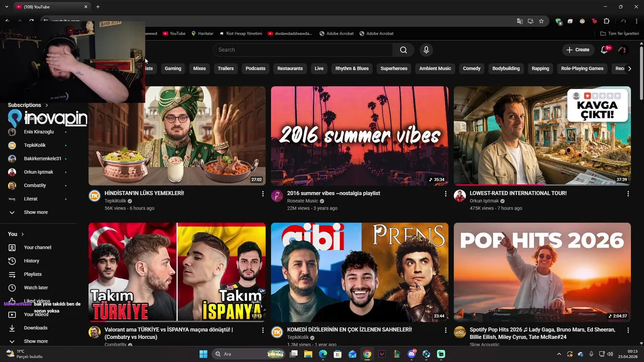Select the Rhythm & Blues chip

pyautogui.click(x=352, y=68)
